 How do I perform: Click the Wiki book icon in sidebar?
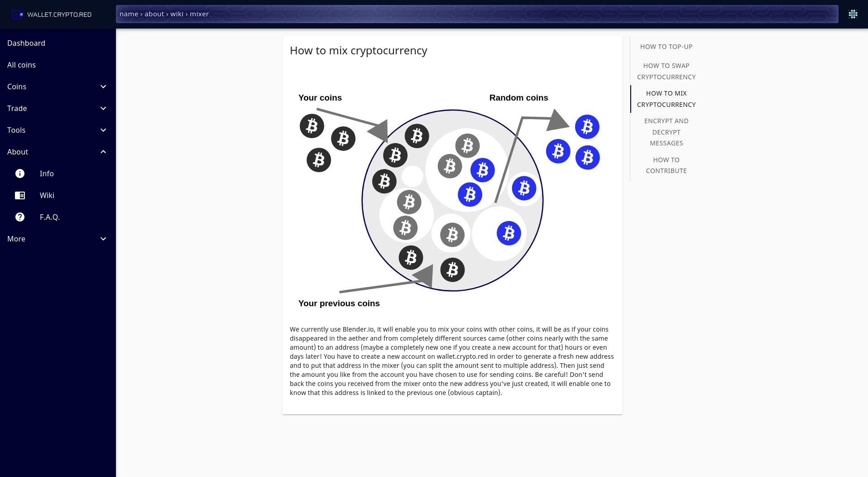click(x=20, y=195)
